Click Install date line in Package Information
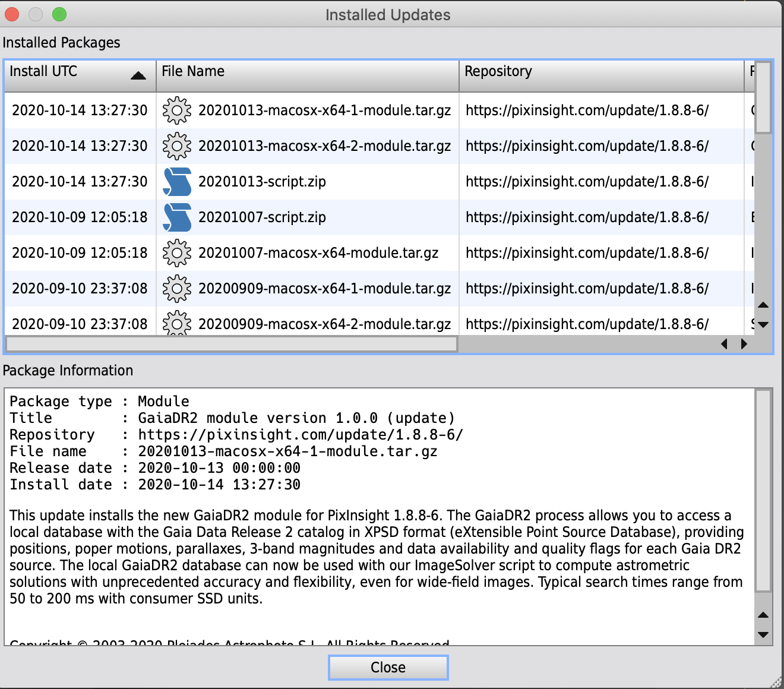 155,485
